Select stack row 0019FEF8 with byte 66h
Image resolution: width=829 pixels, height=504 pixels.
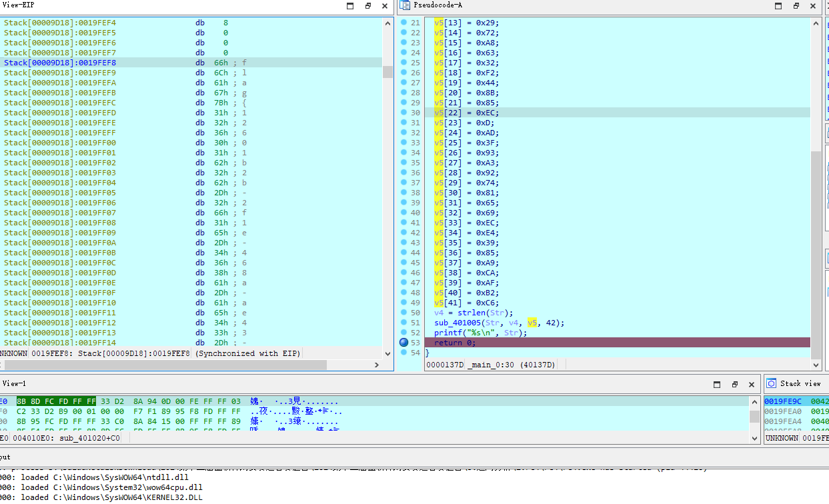(x=191, y=63)
